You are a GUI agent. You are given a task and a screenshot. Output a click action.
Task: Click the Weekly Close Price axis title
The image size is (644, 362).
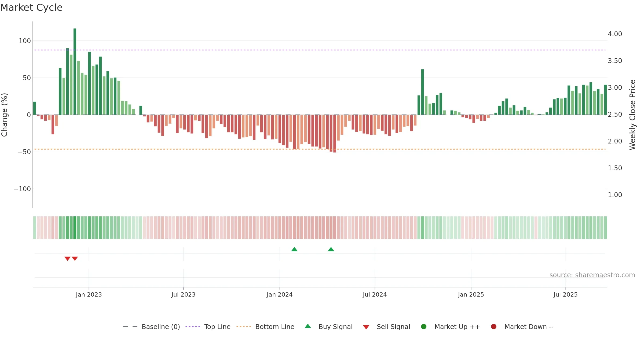coord(632,115)
